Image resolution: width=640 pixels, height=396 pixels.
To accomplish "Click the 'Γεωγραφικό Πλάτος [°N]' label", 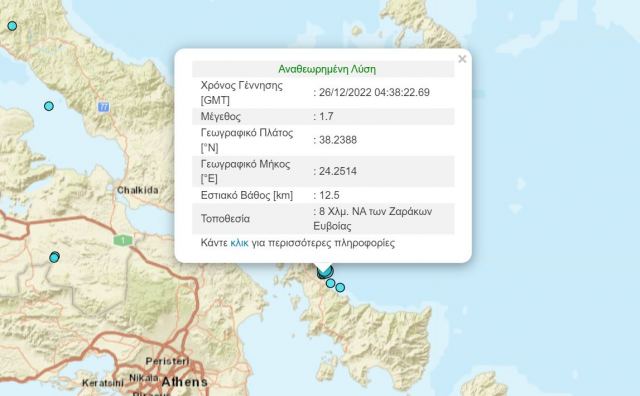I will [x=247, y=140].
